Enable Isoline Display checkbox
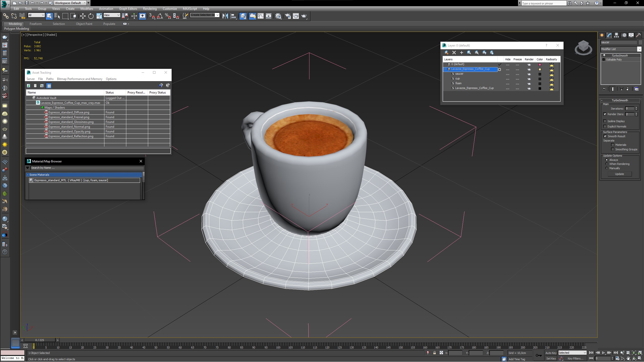Viewport: 644px width, 362px height. 605,121
